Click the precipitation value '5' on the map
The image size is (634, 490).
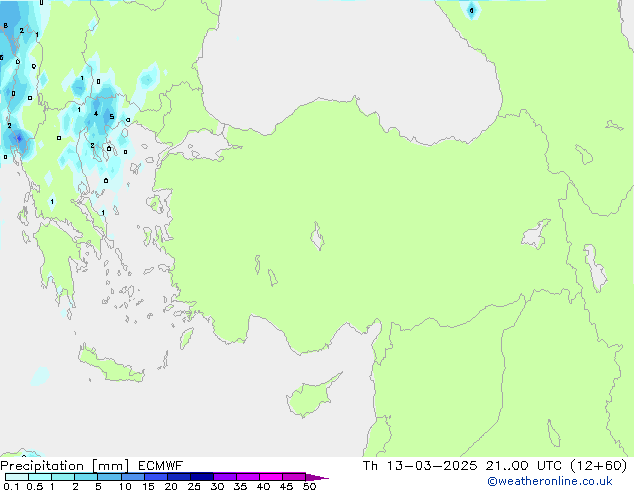point(112,117)
